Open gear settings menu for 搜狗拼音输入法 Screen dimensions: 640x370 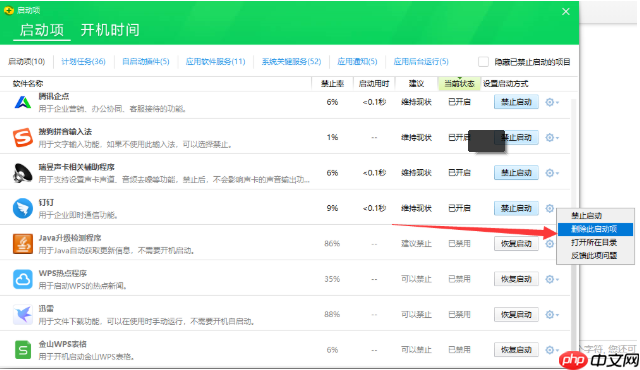(x=552, y=137)
